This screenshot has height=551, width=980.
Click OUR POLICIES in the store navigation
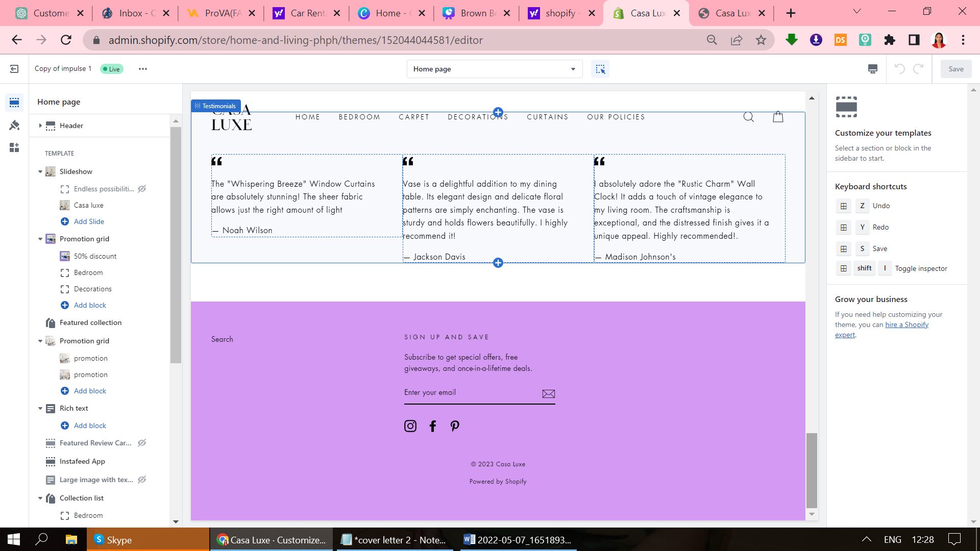point(616,117)
